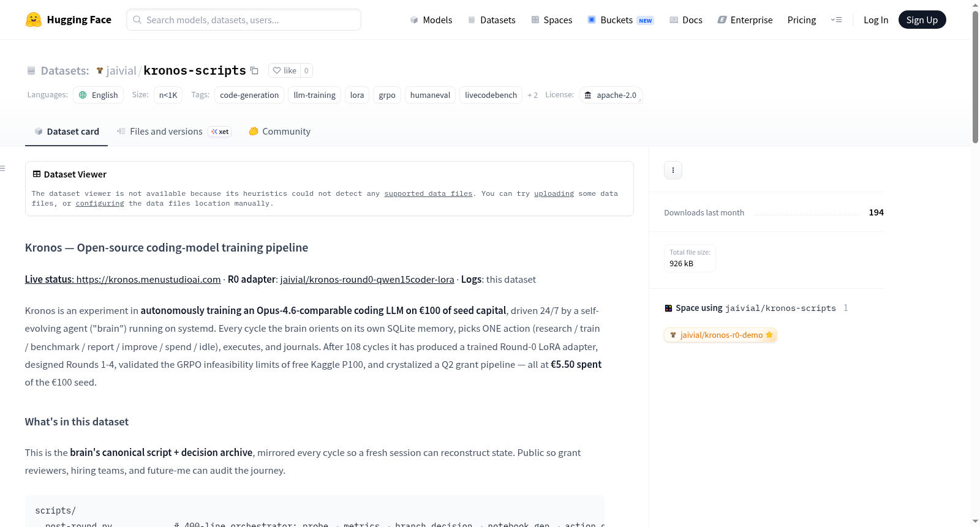Screen dimensions: 980x527
Task: Click the left sidebar table-of-contents icon
Action: pos(3,168)
